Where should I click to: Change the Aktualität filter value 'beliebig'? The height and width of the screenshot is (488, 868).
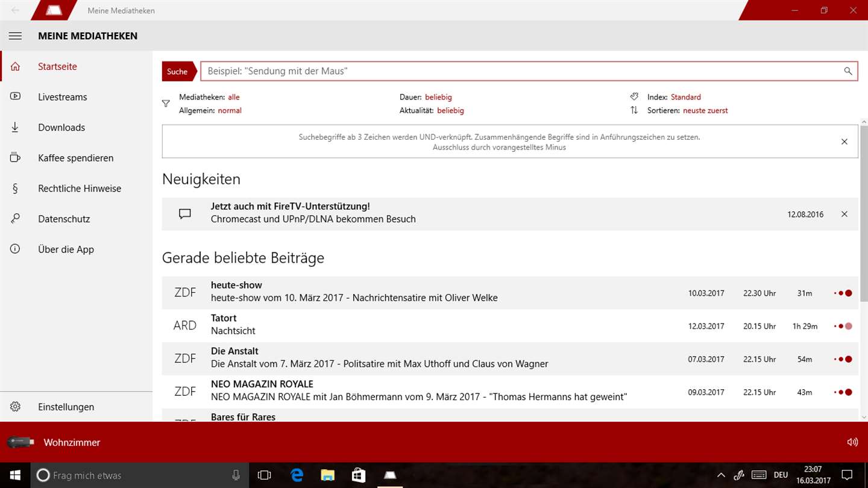[450, 111]
